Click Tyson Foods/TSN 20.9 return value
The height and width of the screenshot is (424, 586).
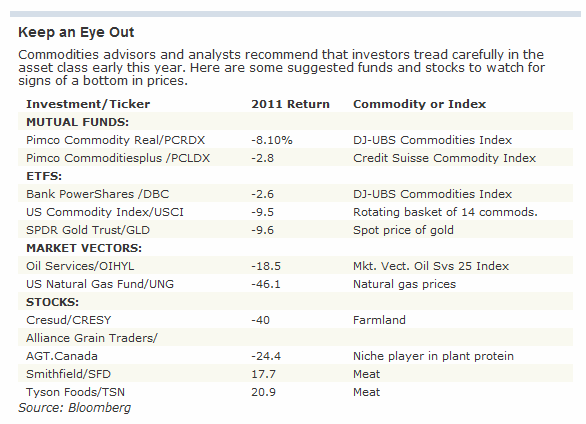pos(263,392)
